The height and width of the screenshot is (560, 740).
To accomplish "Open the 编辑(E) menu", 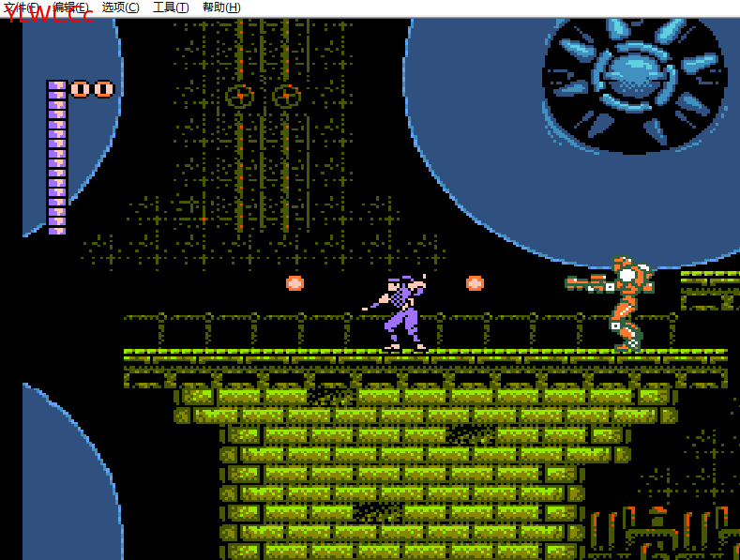I will point(70,8).
